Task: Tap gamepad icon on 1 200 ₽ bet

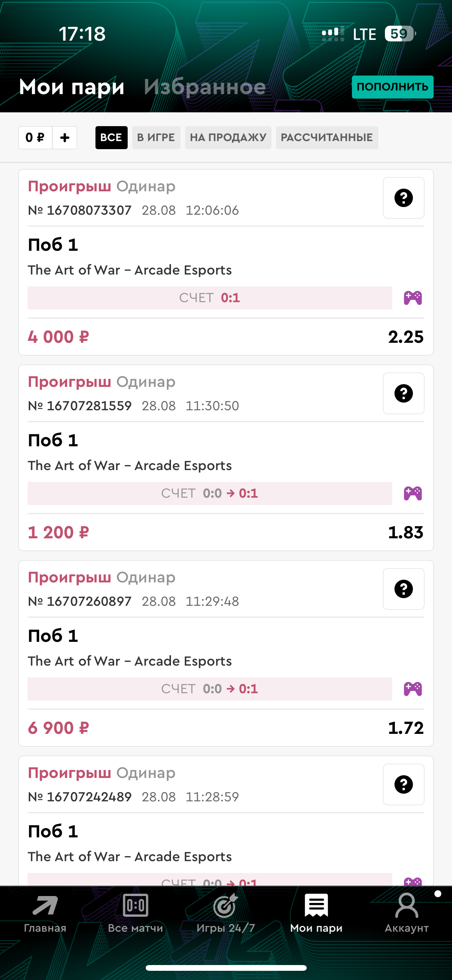Action: pos(413,493)
